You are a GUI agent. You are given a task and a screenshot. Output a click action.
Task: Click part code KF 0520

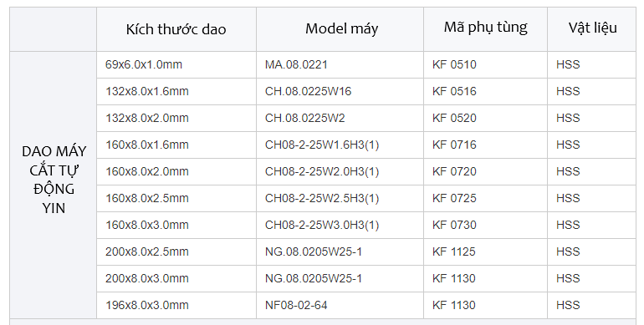[x=485, y=118]
